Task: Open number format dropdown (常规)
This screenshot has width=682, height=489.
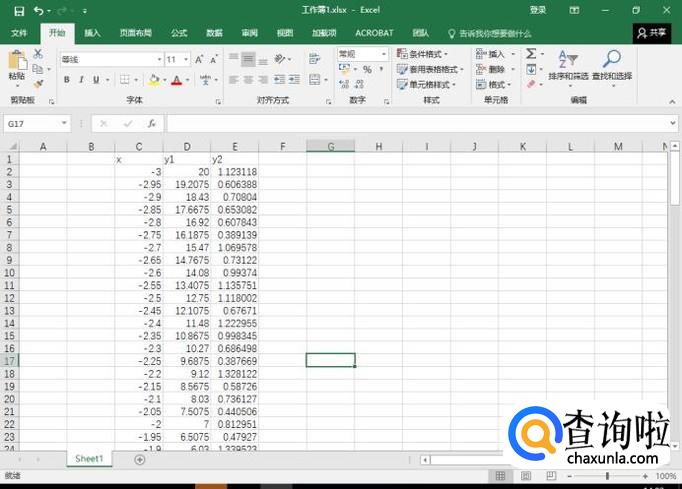Action: [384, 54]
